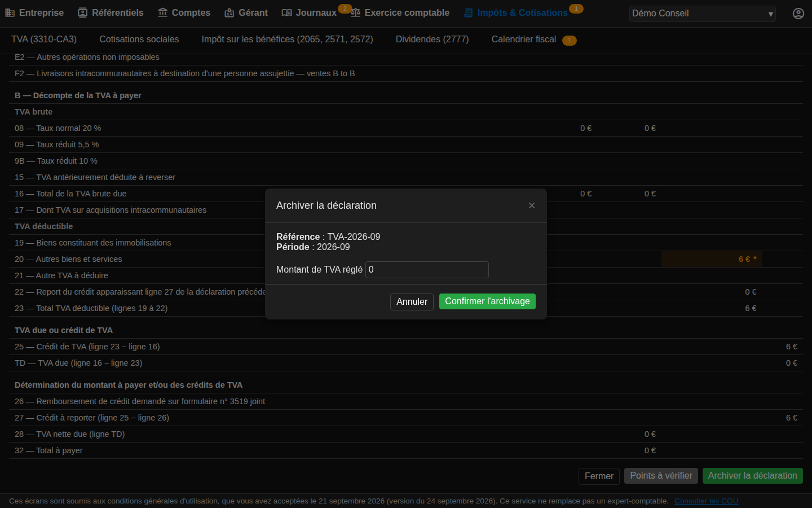The height and width of the screenshot is (508, 812).
Task: Click the Journaux notification badge
Action: pyautogui.click(x=345, y=8)
